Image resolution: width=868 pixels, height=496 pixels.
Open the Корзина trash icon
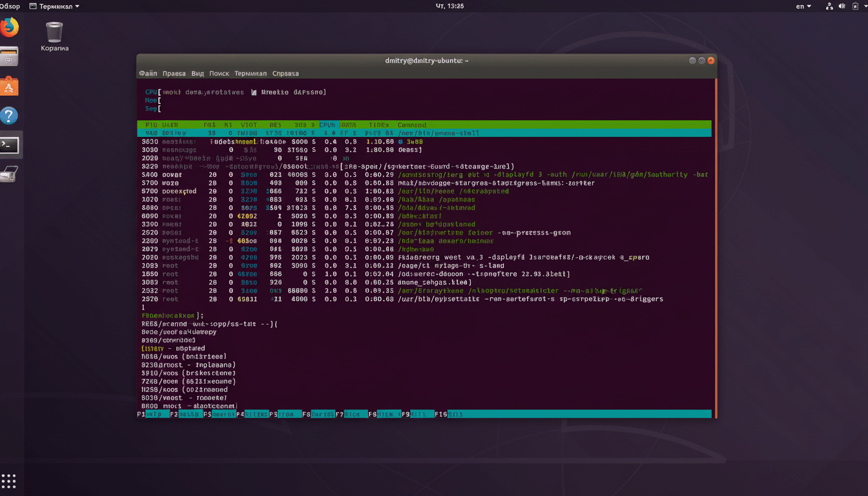54,31
